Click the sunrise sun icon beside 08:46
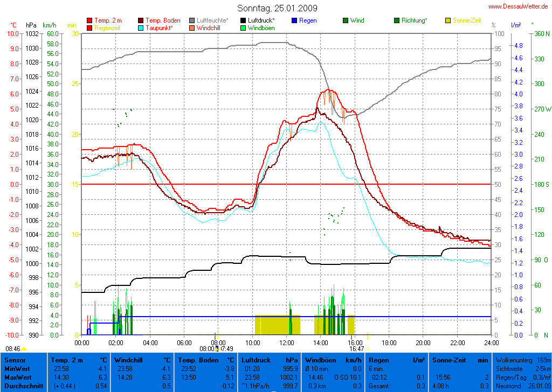552x392 pixels. coord(24,349)
